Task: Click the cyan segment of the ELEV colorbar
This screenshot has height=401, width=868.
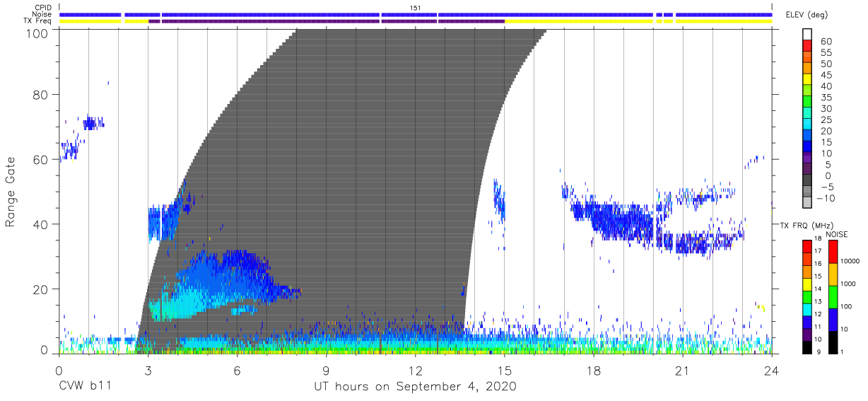Action: pyautogui.click(x=808, y=125)
